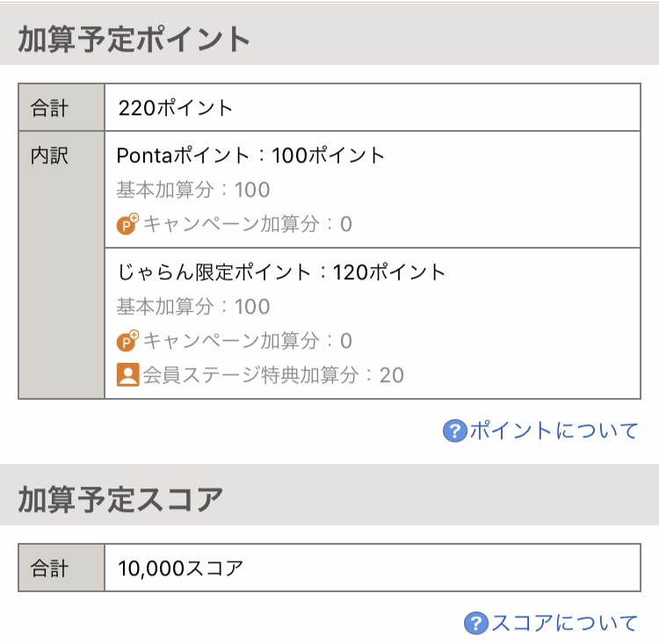Click the question mark icon beside スコアについて

[x=475, y=623]
